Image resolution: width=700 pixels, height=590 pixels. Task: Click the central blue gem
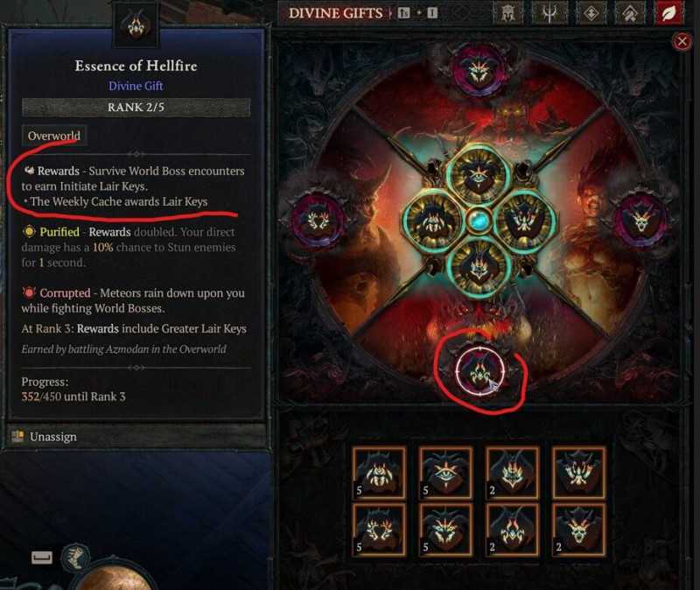coord(479,221)
